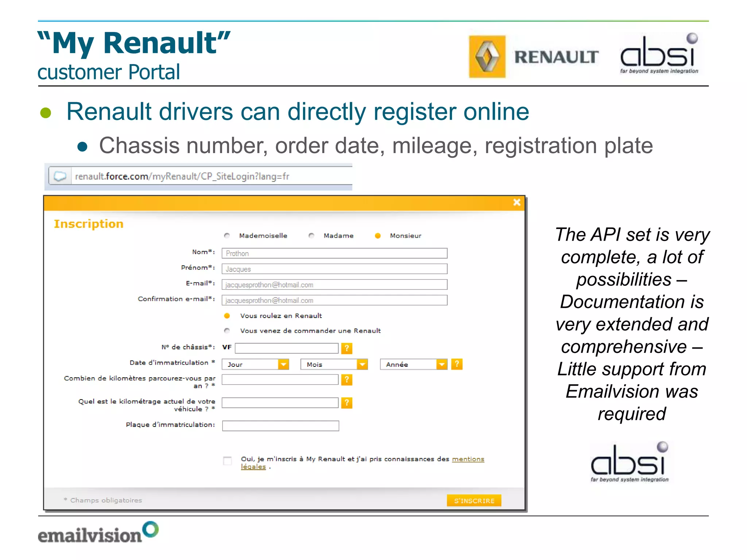The height and width of the screenshot is (560, 747).
Task: Tick the 'Oui, je m'inscris à My Renault' checkbox
Action: coord(227,460)
